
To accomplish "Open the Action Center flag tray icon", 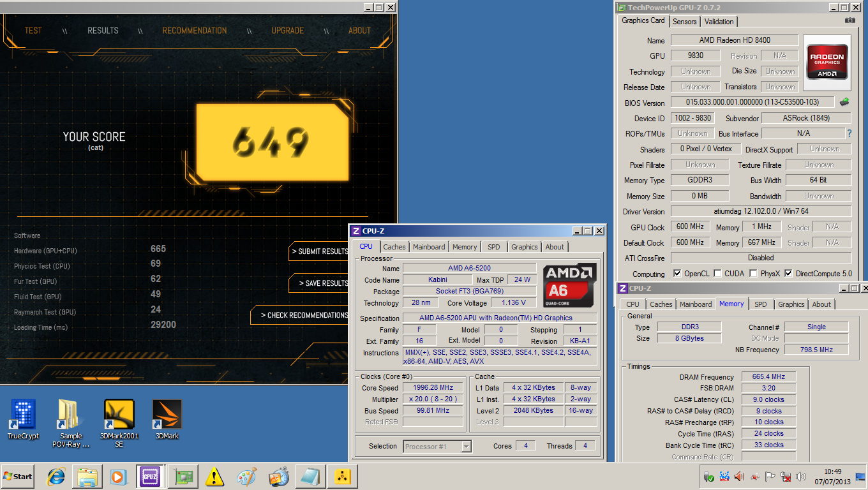I will click(x=770, y=477).
